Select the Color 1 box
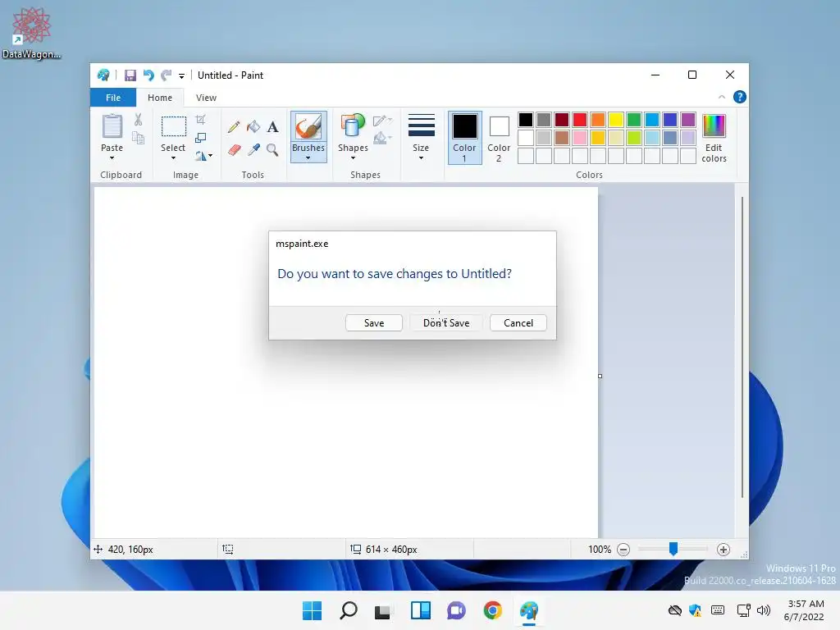The image size is (840, 630). click(464, 137)
